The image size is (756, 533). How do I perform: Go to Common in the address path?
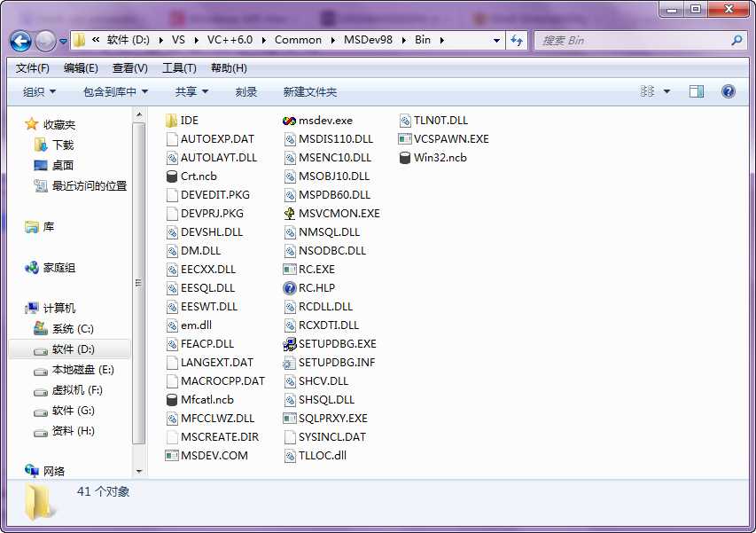pos(298,40)
